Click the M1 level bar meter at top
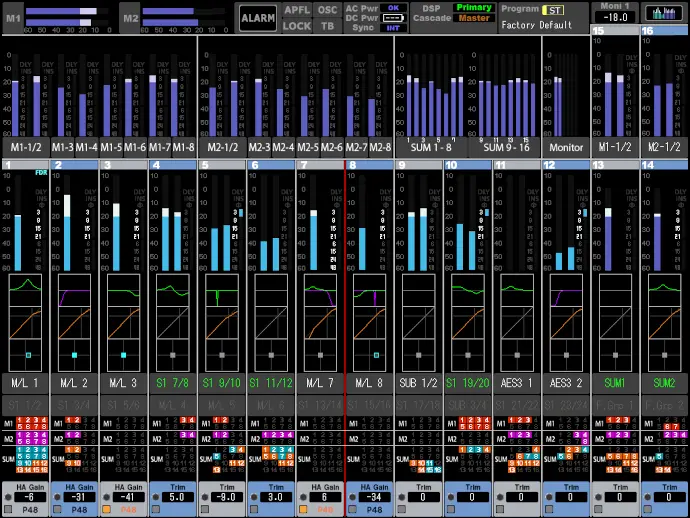The image size is (690, 518). [67, 17]
